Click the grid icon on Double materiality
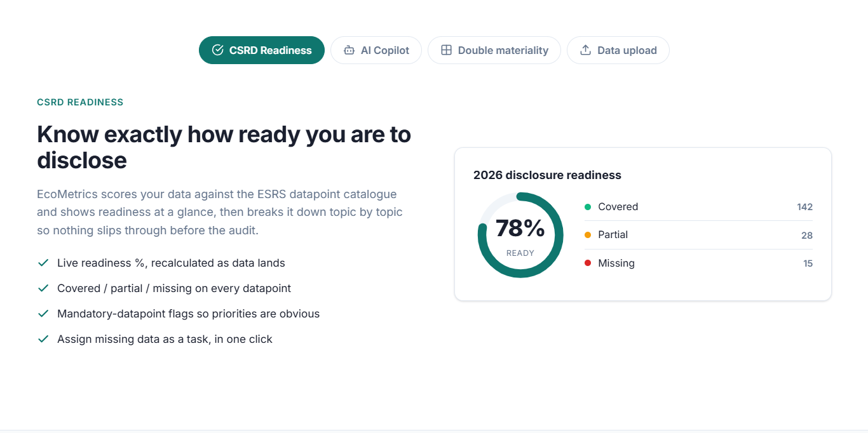This screenshot has height=433, width=868. pos(446,50)
